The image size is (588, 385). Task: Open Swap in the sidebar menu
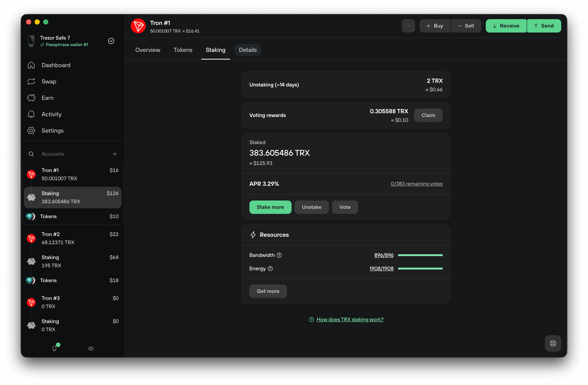73,81
